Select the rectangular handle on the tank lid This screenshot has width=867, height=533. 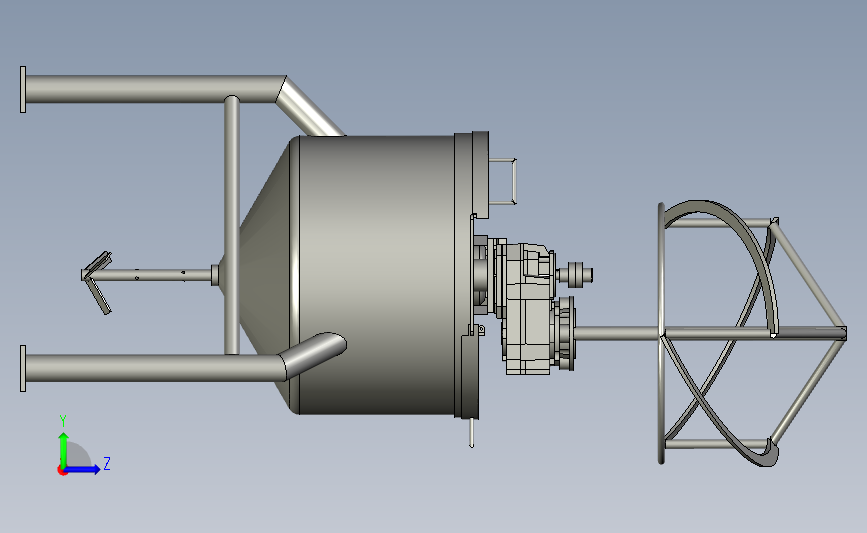503,181
